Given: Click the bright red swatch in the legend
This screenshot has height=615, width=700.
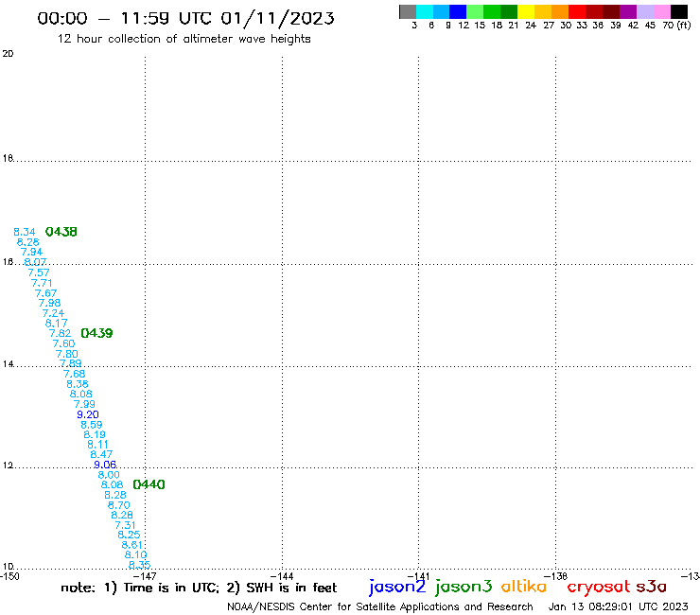Looking at the screenshot, I should click(576, 11).
